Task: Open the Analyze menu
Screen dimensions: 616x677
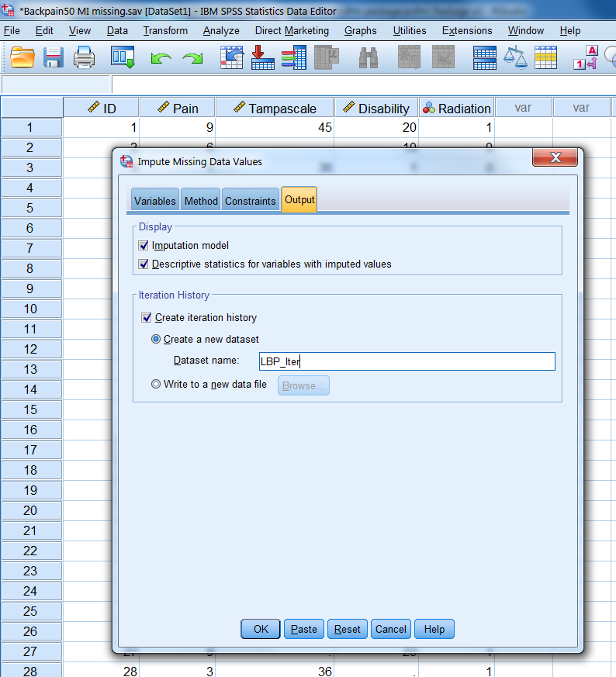Action: (221, 30)
